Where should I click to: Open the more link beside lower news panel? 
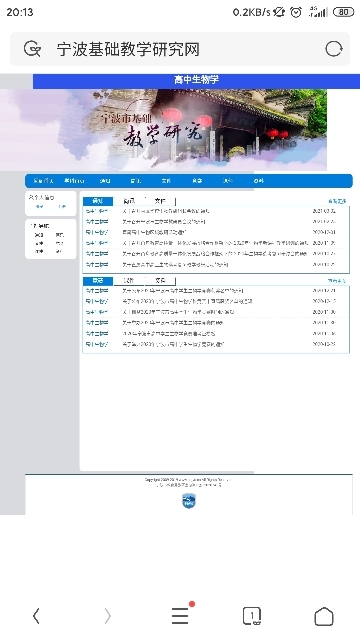[337, 281]
